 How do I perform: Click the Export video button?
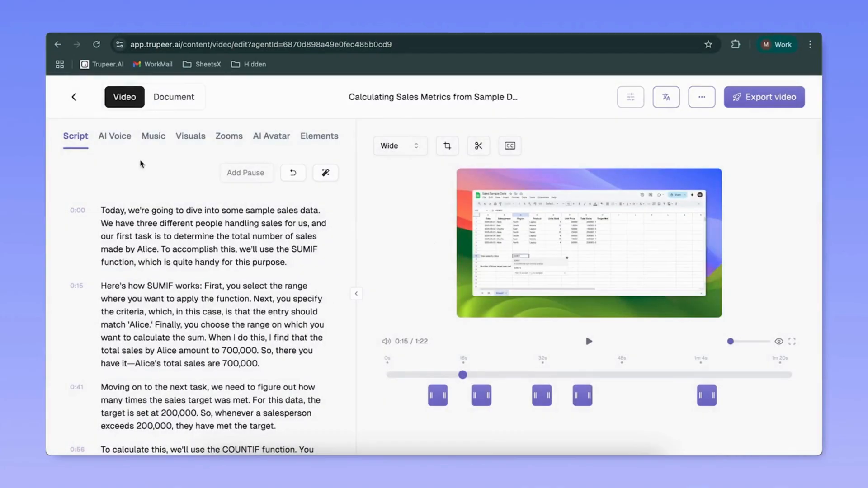764,97
